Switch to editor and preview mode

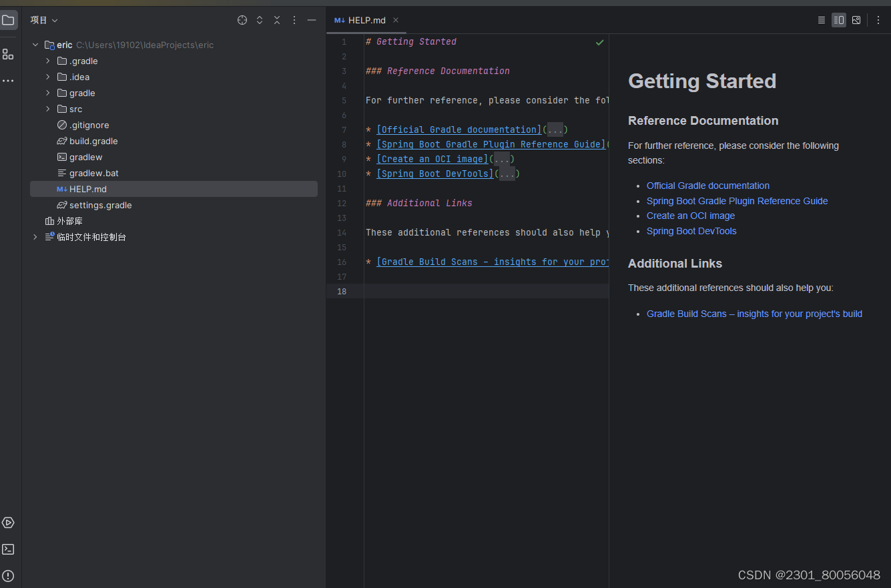[x=839, y=20]
